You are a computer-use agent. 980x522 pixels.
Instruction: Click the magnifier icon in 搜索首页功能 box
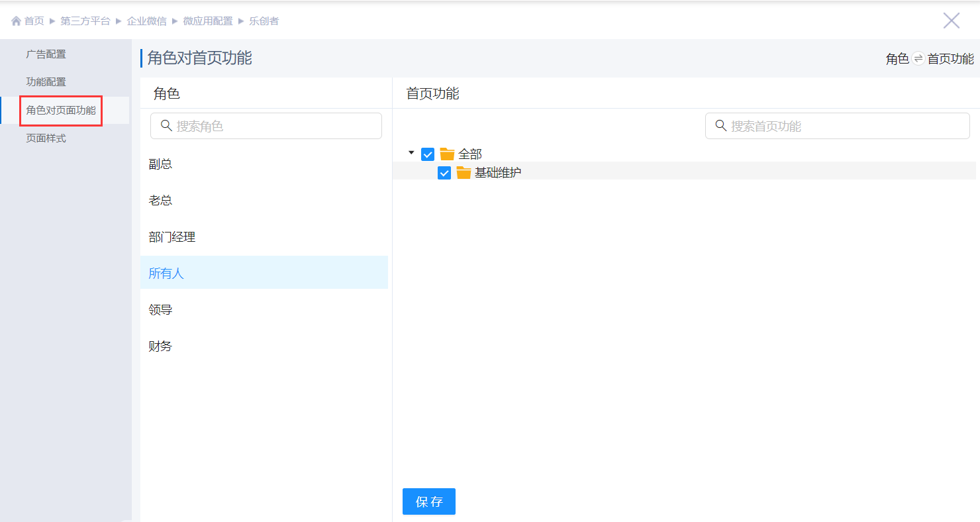pos(721,126)
